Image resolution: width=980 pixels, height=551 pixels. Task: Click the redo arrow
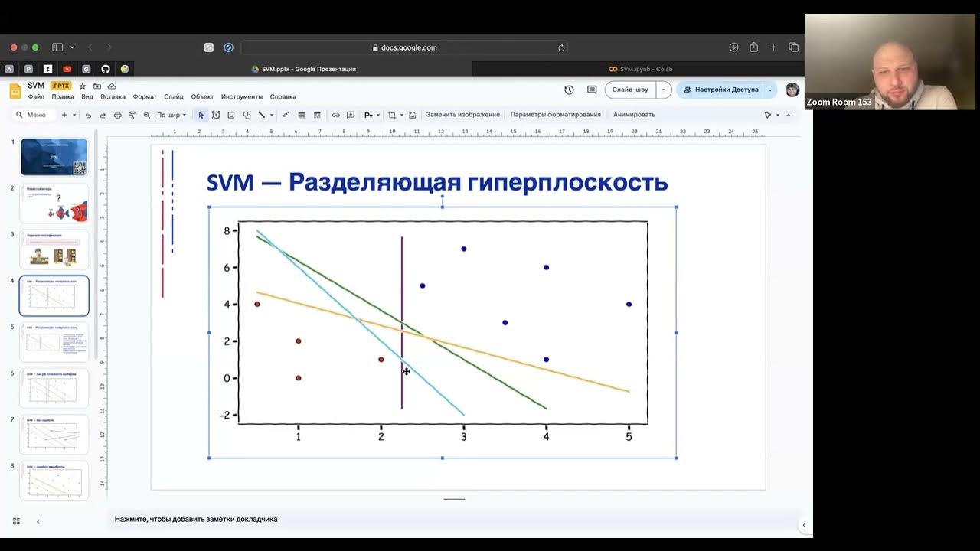pos(103,115)
